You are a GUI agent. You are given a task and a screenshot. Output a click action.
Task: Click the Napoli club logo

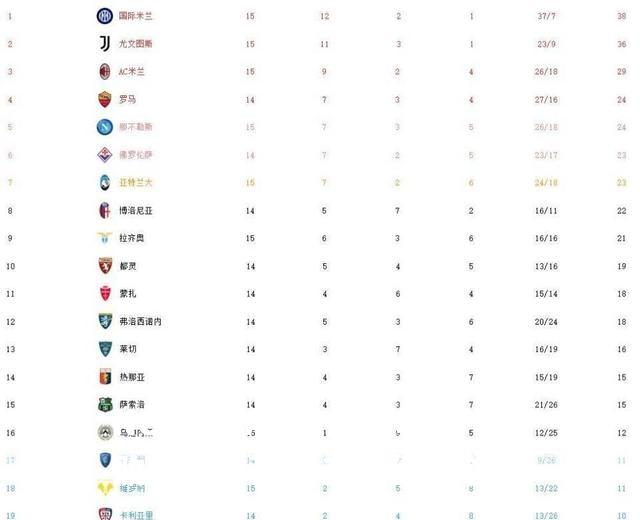click(x=105, y=127)
